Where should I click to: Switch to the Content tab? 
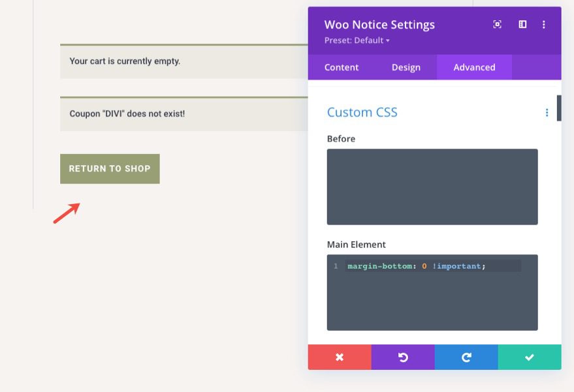(342, 67)
